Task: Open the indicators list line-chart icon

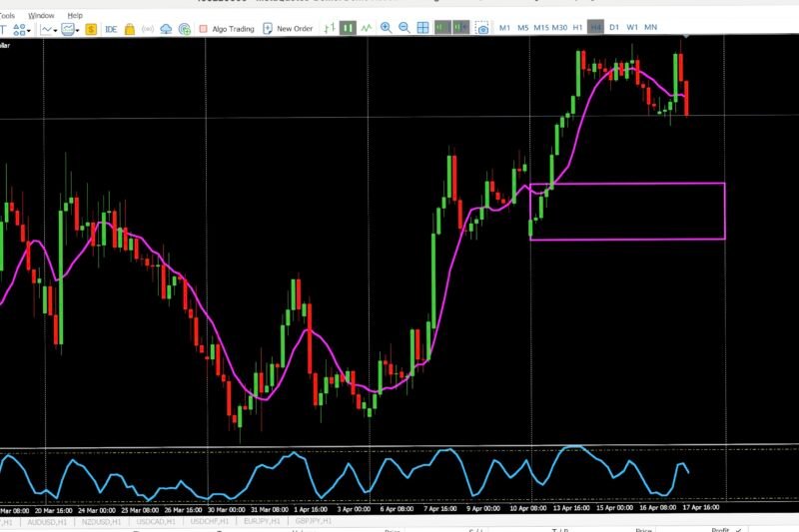Action: point(46,29)
